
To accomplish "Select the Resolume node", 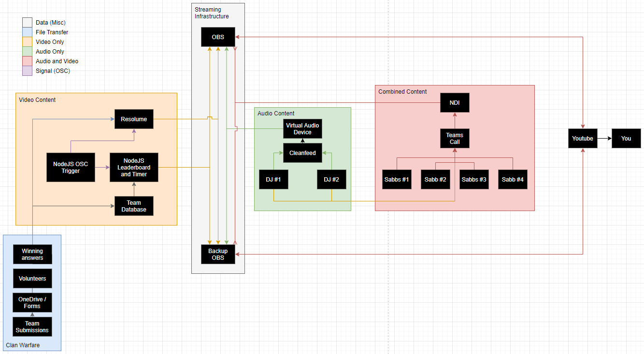I will tap(134, 119).
